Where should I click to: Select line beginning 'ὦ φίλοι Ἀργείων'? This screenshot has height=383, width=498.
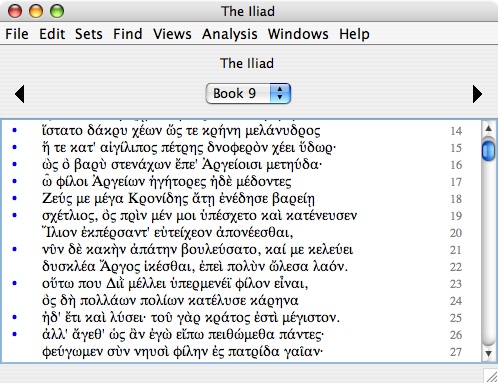pos(167,181)
